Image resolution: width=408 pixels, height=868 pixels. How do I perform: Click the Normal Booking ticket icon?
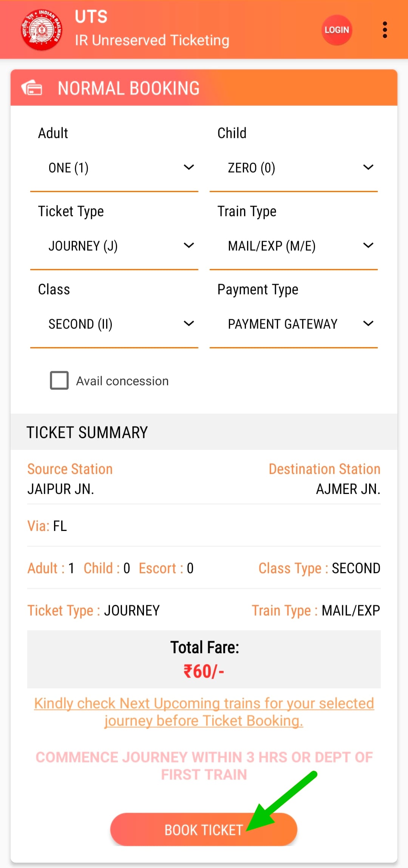point(32,88)
